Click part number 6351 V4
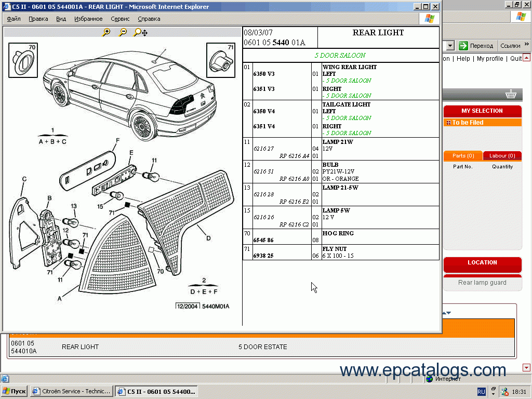Screen dimensions: 532x399 point(264,126)
